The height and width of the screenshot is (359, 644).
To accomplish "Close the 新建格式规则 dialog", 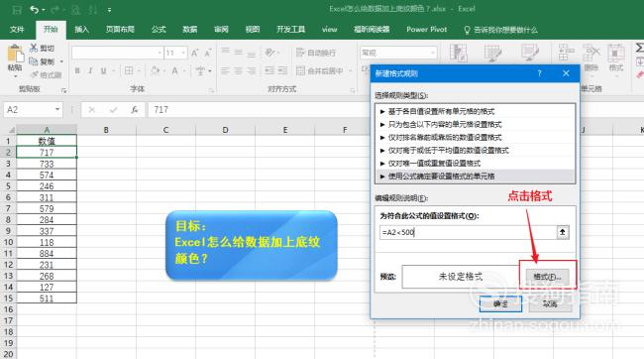I will click(566, 73).
